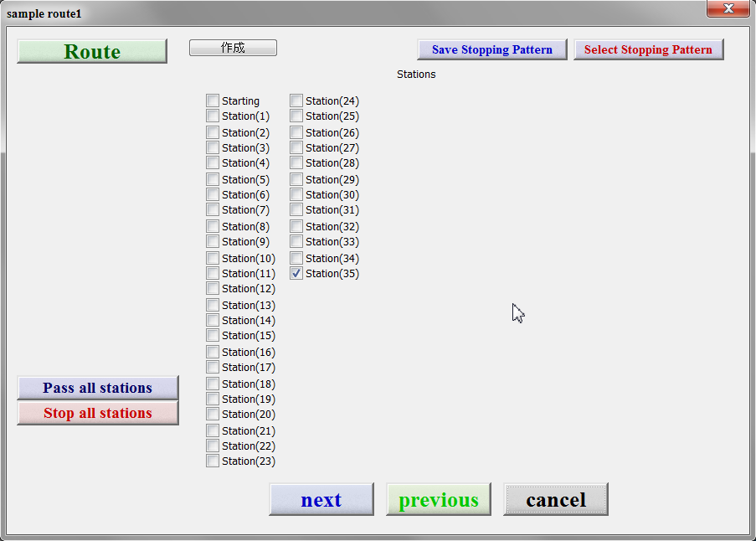Enable Station(7) checkbox
Viewport: 756px width, 541px height.
click(x=213, y=210)
